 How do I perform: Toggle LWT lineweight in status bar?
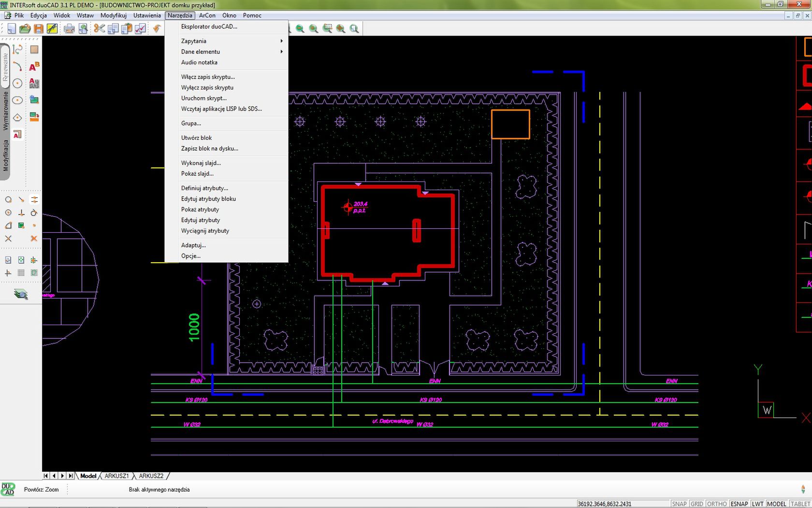(x=758, y=504)
